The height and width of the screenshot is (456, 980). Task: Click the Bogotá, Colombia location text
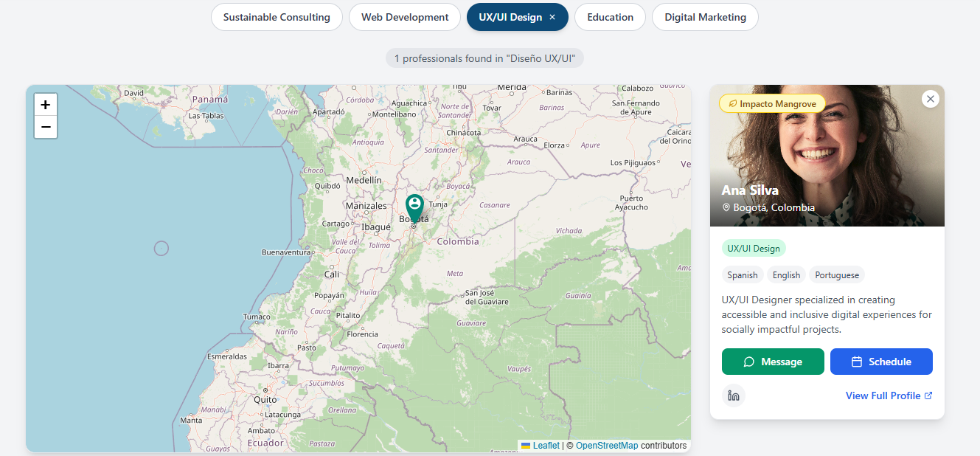pos(774,207)
